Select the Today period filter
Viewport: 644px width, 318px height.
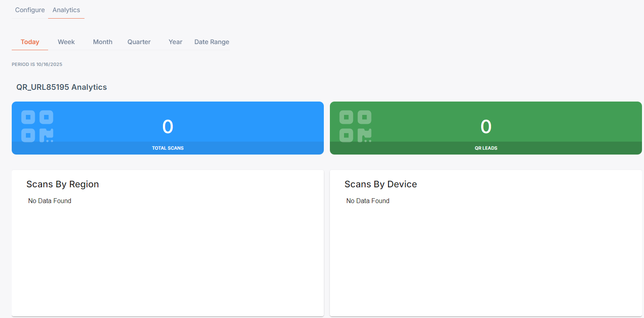point(30,42)
